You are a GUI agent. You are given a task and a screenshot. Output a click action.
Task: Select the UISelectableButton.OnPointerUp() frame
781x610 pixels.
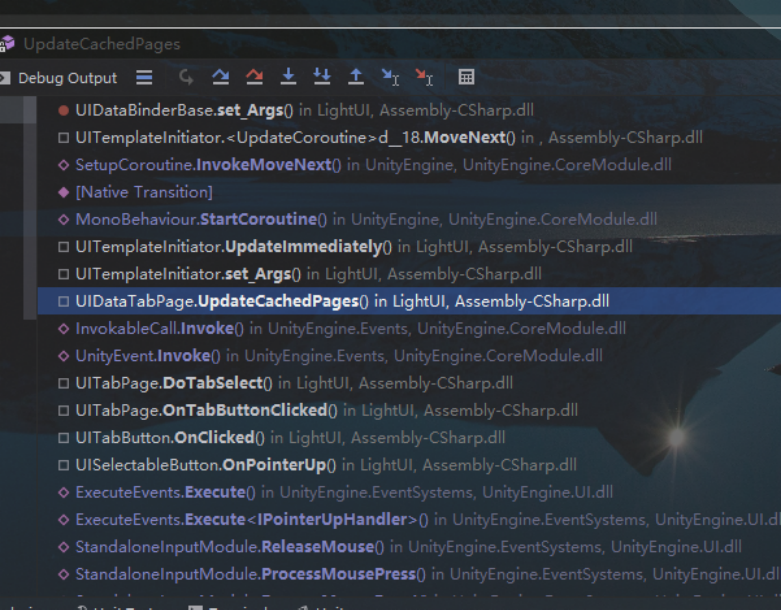point(409,465)
